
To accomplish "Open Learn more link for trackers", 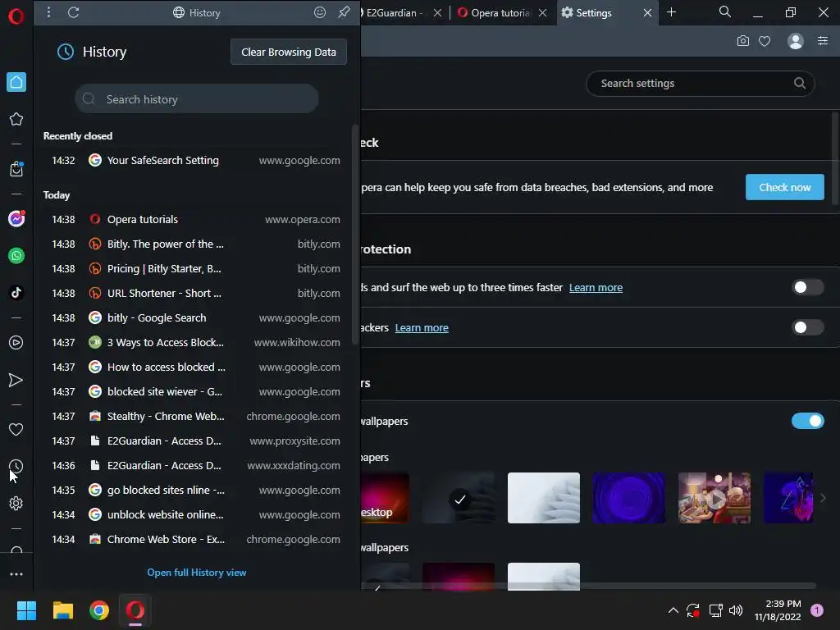I will [422, 328].
